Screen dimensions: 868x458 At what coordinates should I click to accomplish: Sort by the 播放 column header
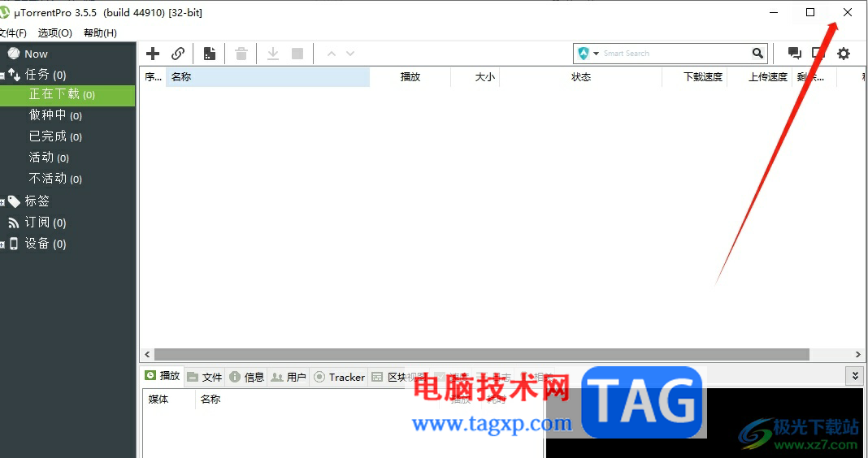(x=410, y=77)
